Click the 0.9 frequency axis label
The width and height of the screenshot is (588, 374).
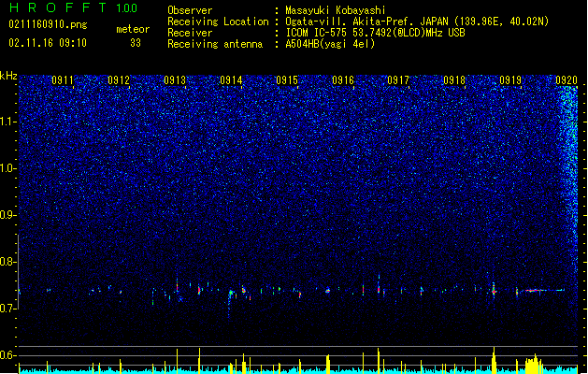pyautogui.click(x=8, y=215)
